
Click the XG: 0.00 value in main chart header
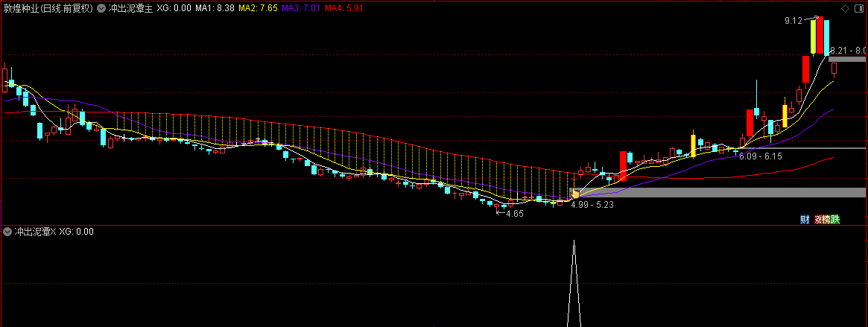pyautogui.click(x=174, y=8)
